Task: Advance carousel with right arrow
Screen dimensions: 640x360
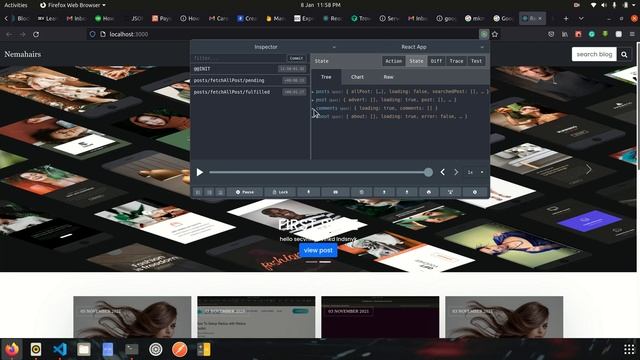Action: (588, 169)
